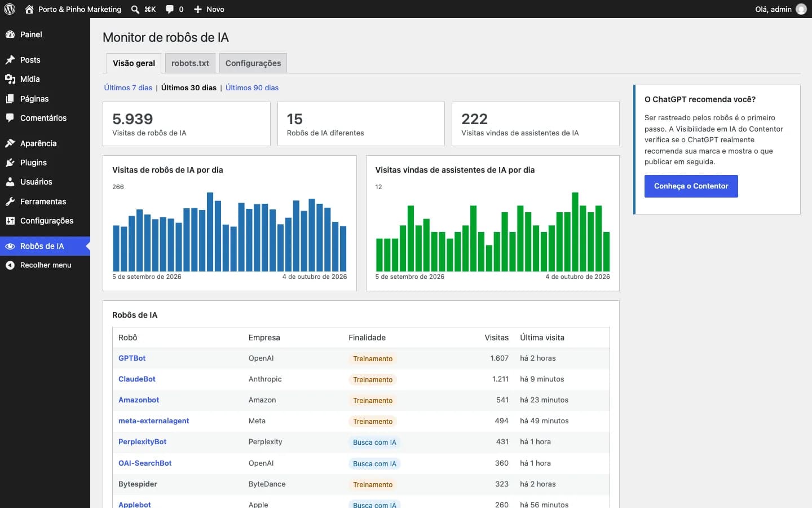Click the Aparência brush icon
Image resolution: width=812 pixels, height=508 pixels.
[x=10, y=143]
